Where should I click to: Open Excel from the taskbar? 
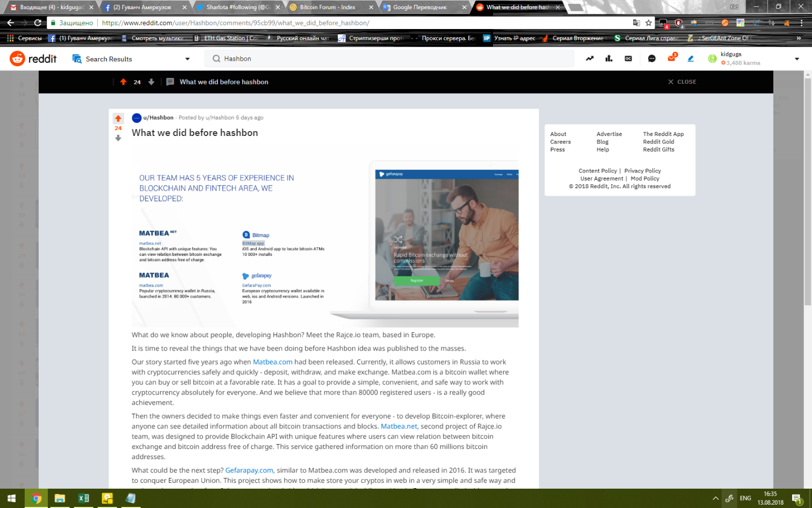pyautogui.click(x=84, y=498)
